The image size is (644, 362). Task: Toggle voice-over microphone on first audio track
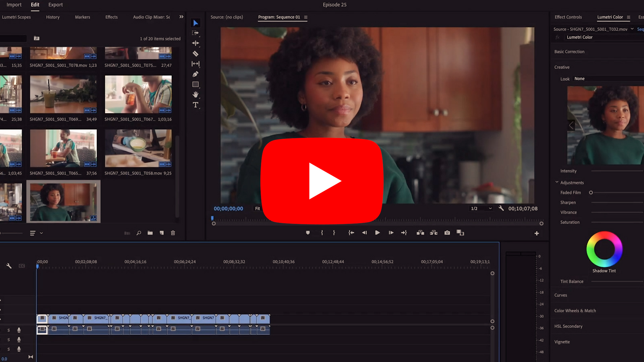click(19, 330)
